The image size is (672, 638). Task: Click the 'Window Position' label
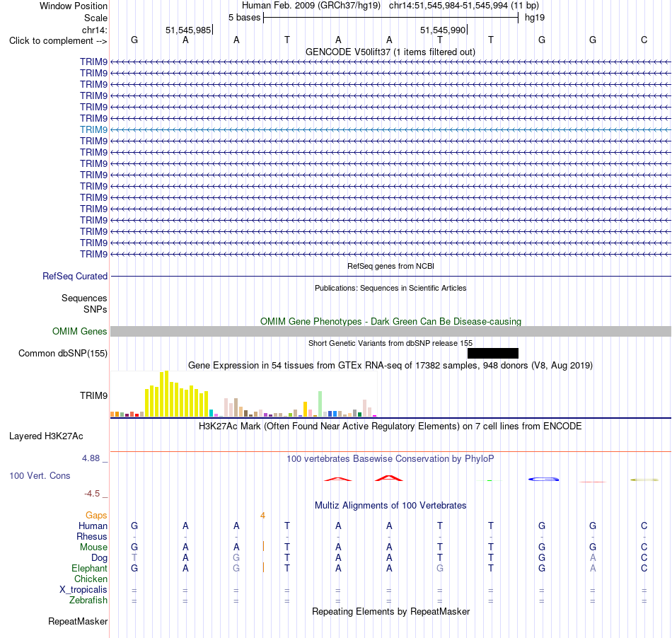pos(74,6)
